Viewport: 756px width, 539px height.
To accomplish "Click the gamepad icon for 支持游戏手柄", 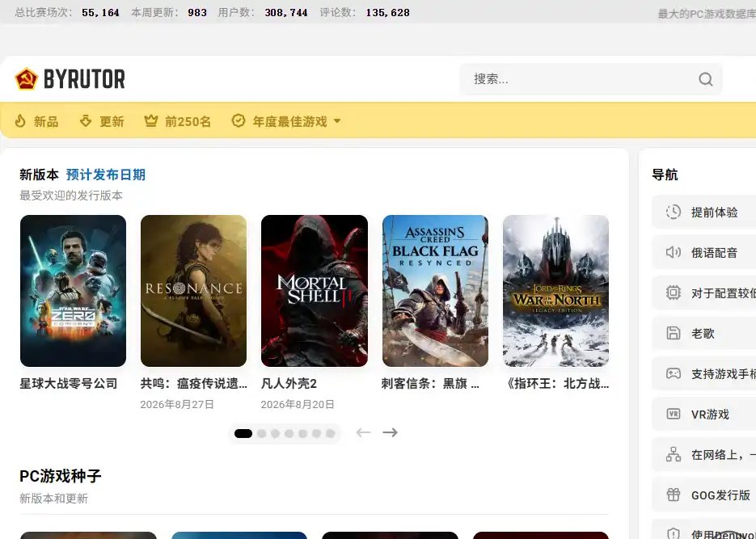I will point(673,373).
